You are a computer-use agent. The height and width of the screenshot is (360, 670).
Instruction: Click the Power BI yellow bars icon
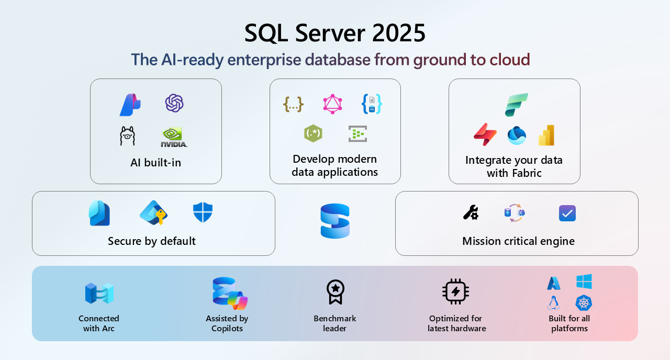547,135
